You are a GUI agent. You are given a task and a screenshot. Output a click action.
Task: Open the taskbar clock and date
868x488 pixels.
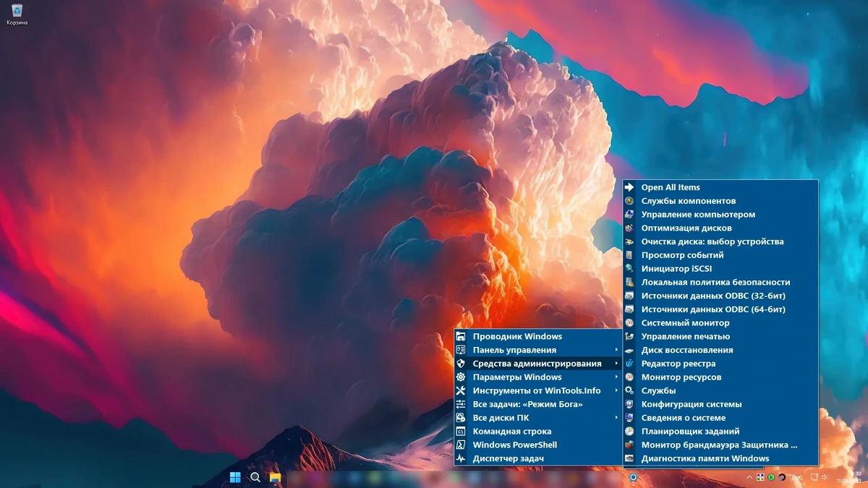(x=848, y=477)
